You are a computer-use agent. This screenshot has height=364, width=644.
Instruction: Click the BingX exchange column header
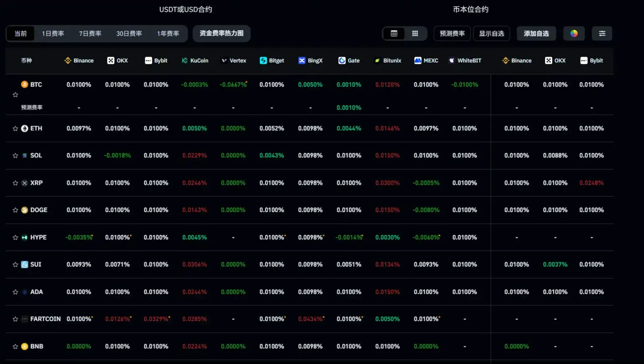311,60
